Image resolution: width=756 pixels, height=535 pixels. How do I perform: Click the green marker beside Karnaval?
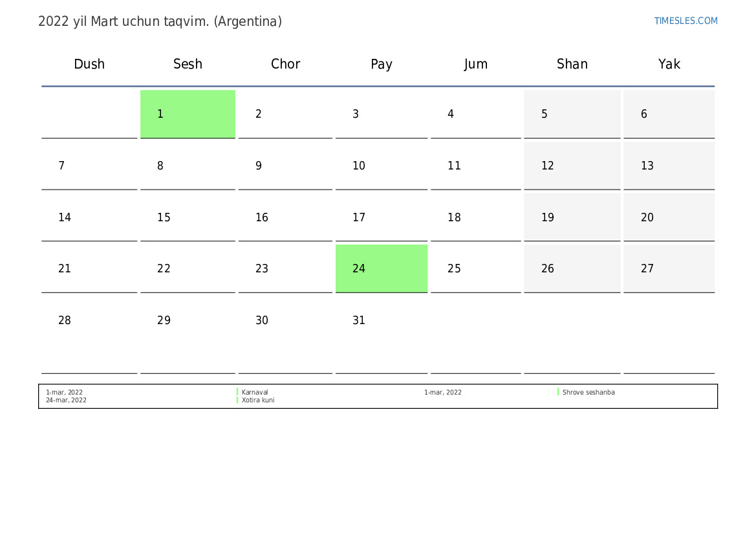(x=237, y=392)
